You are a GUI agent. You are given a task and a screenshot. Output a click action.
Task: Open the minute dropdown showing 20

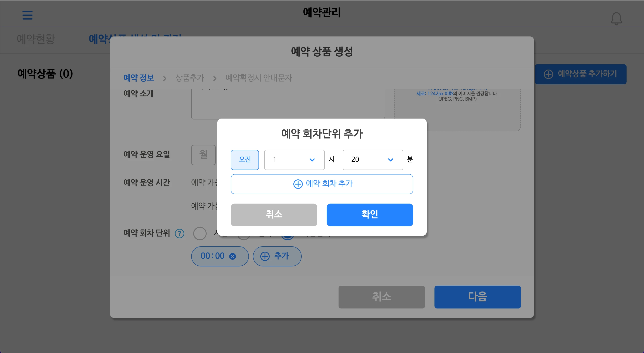pos(373,160)
